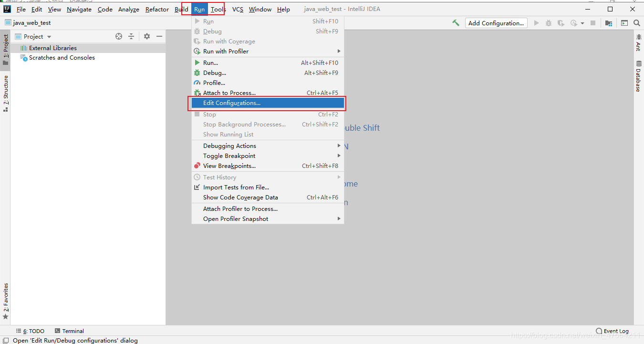
Task: Select Attach Profiler to Process...
Action: (x=268, y=209)
